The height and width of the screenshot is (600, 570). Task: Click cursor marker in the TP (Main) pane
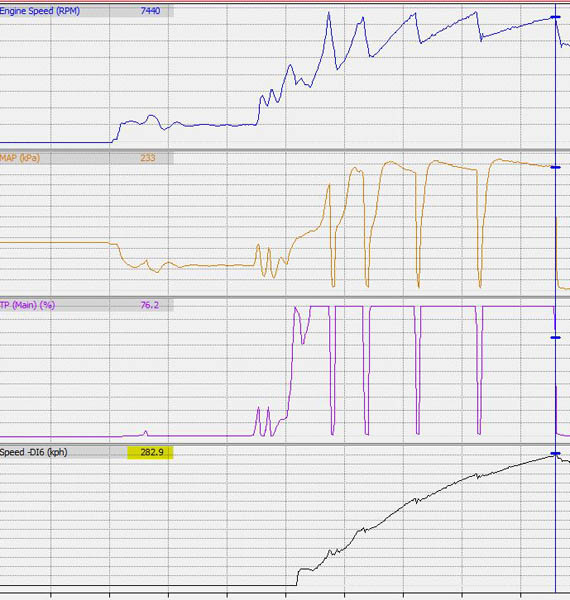(x=555, y=338)
